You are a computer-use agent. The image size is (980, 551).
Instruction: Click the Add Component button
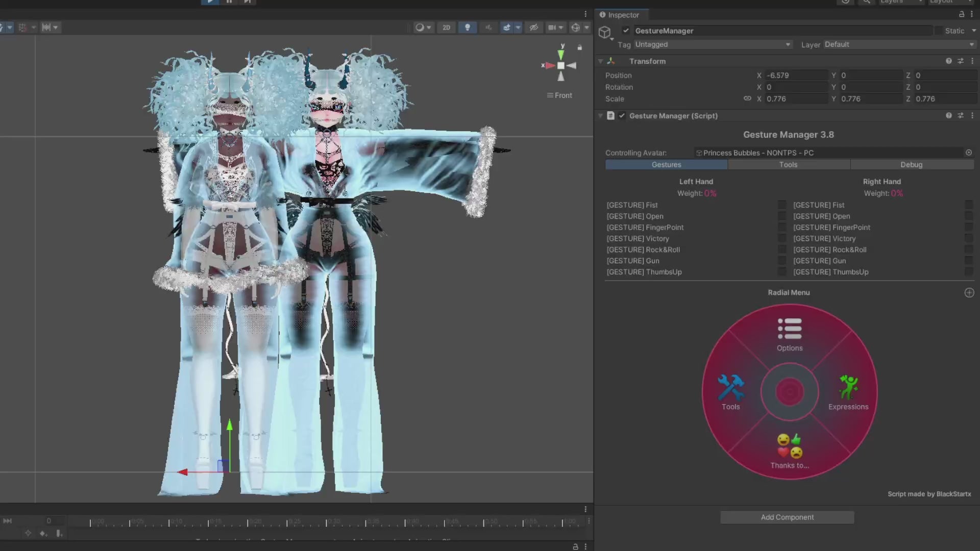tap(787, 517)
